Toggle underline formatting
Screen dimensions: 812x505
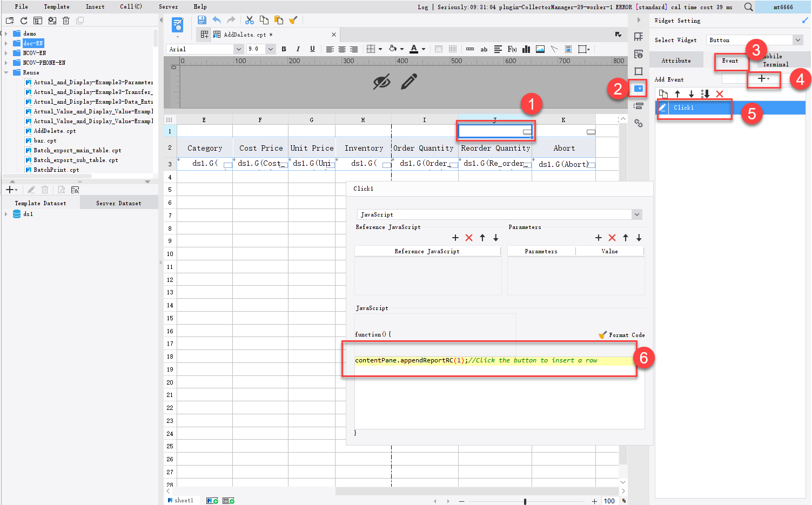[312, 49]
